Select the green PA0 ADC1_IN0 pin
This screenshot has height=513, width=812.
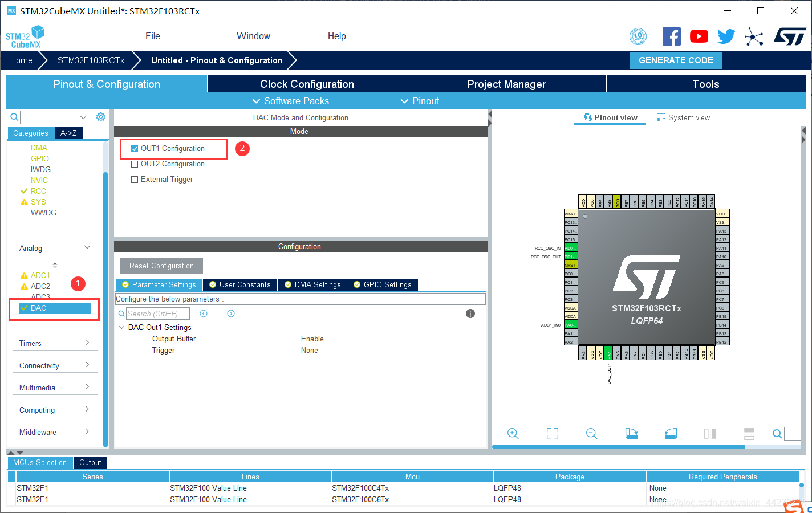click(x=571, y=325)
